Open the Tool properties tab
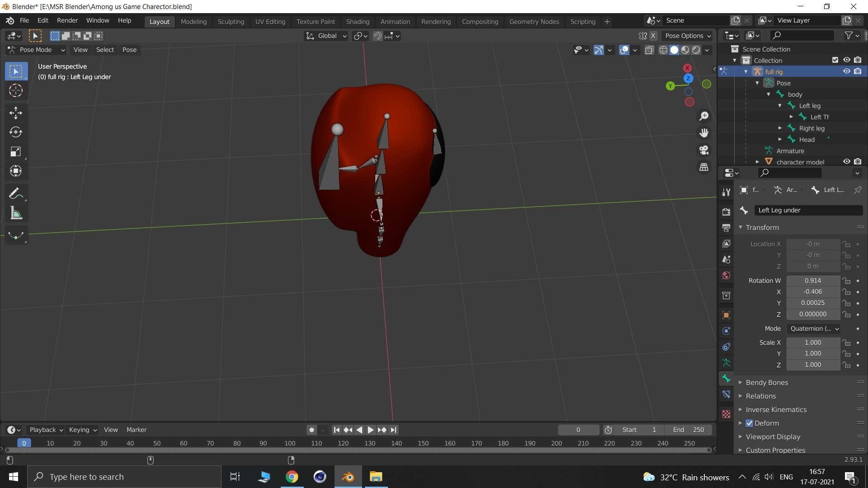Screen dimensions: 868x488 tap(726, 192)
